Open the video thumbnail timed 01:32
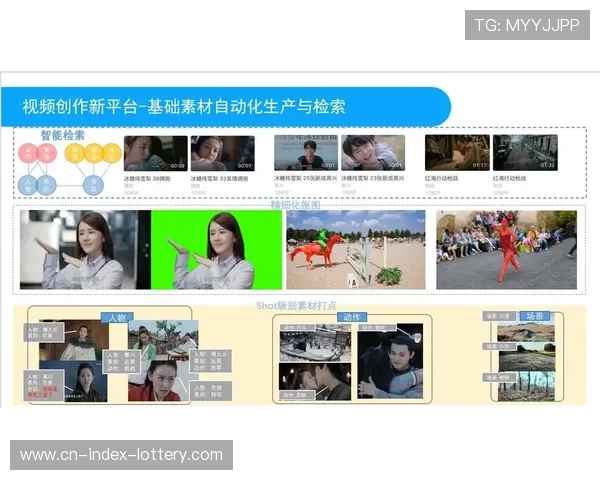Image resolution: width=600 pixels, height=480 pixels. pos(525,152)
